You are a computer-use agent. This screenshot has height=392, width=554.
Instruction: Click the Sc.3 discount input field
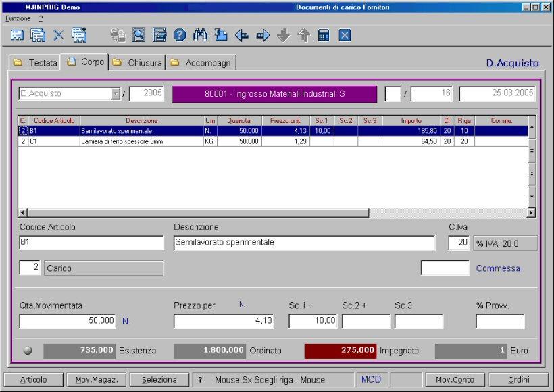click(419, 321)
